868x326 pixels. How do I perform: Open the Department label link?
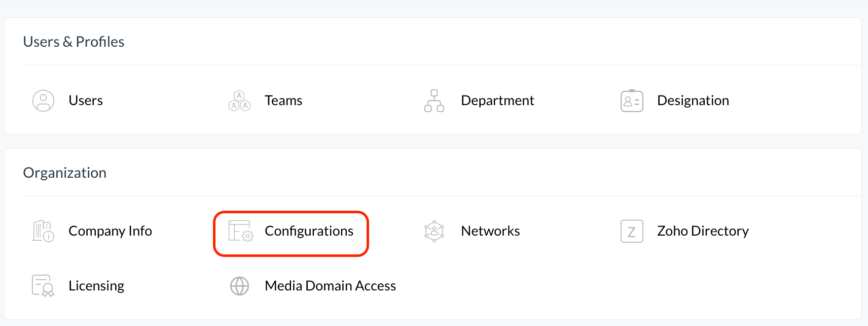click(x=497, y=101)
